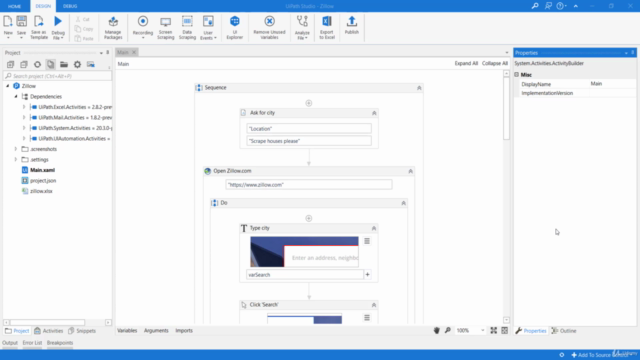
Task: Open User Events menu
Action: (208, 27)
